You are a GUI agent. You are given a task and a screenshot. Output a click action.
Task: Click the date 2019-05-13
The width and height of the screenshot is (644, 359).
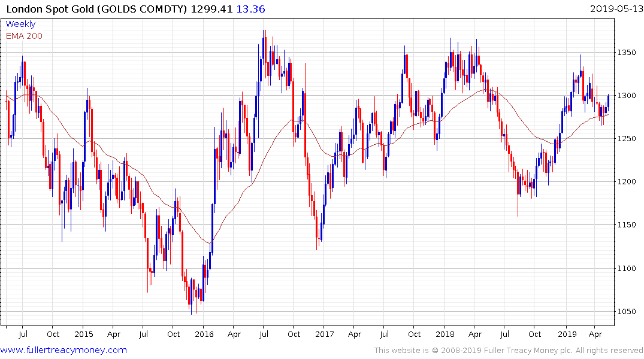pyautogui.click(x=616, y=8)
